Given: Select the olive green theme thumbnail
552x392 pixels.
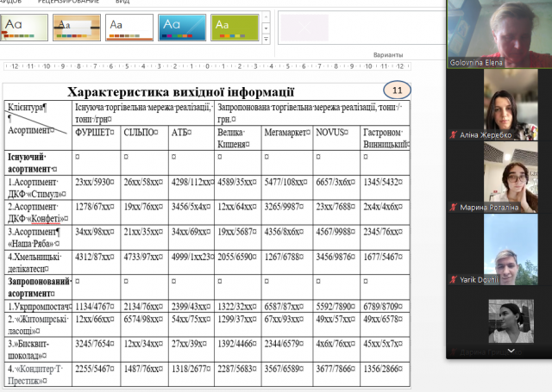Looking at the screenshot, I should [x=235, y=28].
